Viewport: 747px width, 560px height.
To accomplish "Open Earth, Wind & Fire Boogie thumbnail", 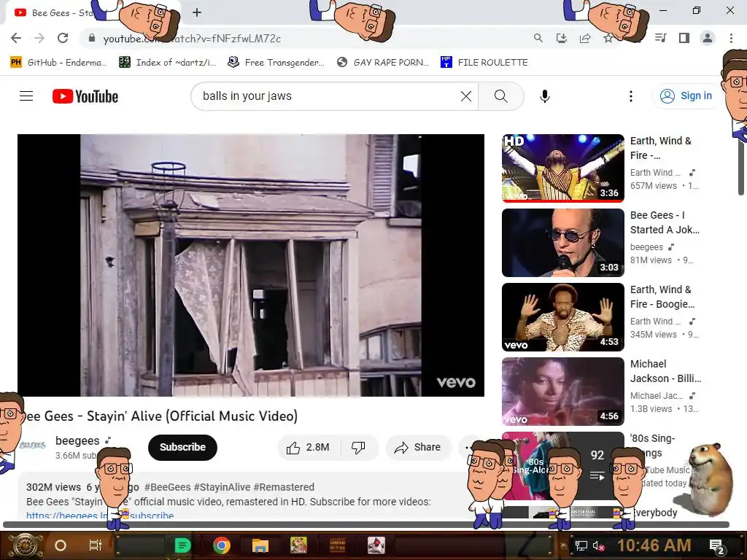I will coord(563,317).
